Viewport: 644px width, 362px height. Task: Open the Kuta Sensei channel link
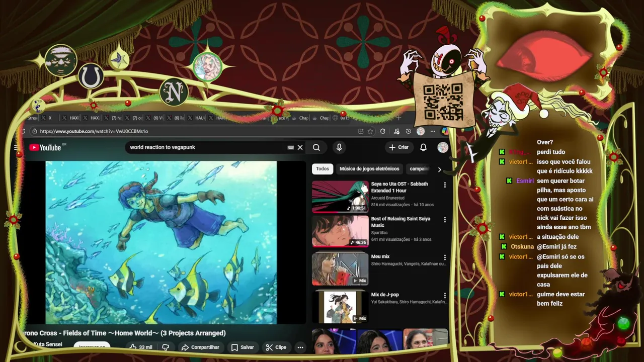[47, 344]
